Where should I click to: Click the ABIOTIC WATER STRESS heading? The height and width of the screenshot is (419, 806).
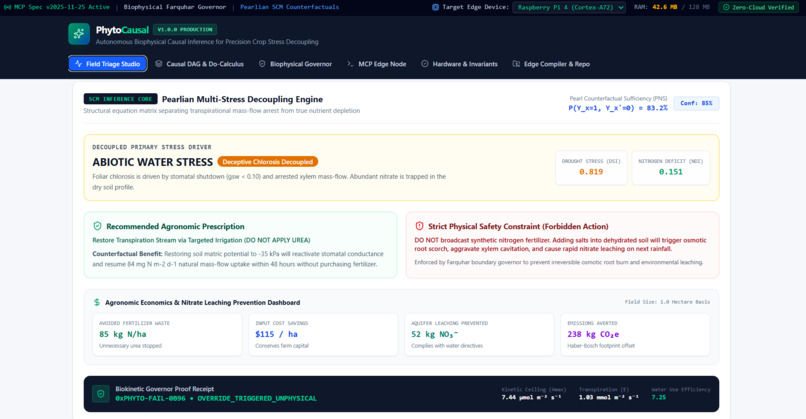(x=153, y=162)
